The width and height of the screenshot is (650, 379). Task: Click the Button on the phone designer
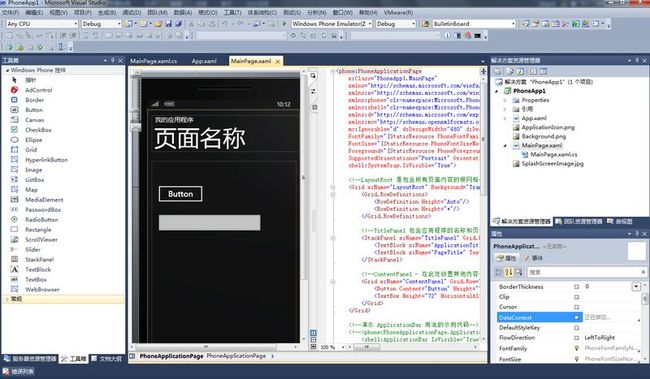coord(180,194)
